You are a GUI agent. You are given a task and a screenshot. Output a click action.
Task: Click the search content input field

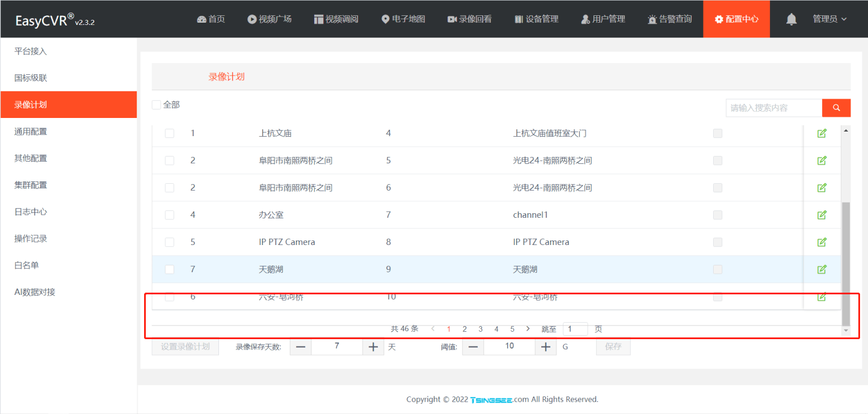point(774,108)
